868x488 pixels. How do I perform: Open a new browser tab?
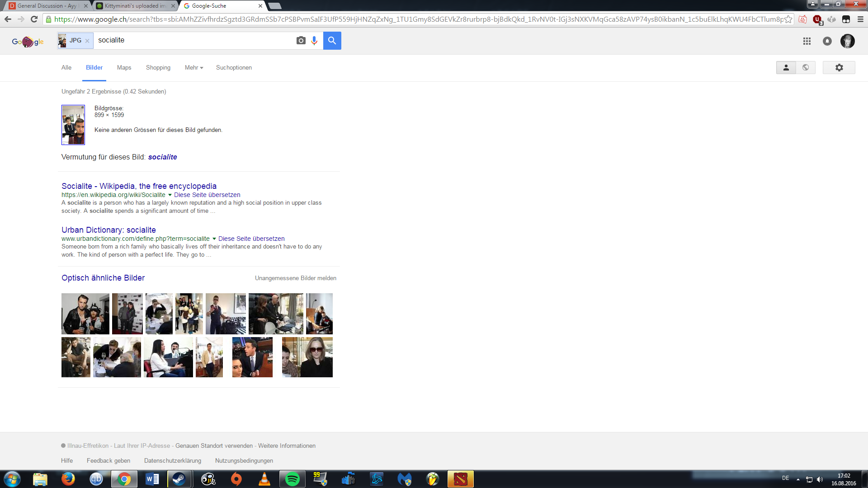tap(275, 6)
